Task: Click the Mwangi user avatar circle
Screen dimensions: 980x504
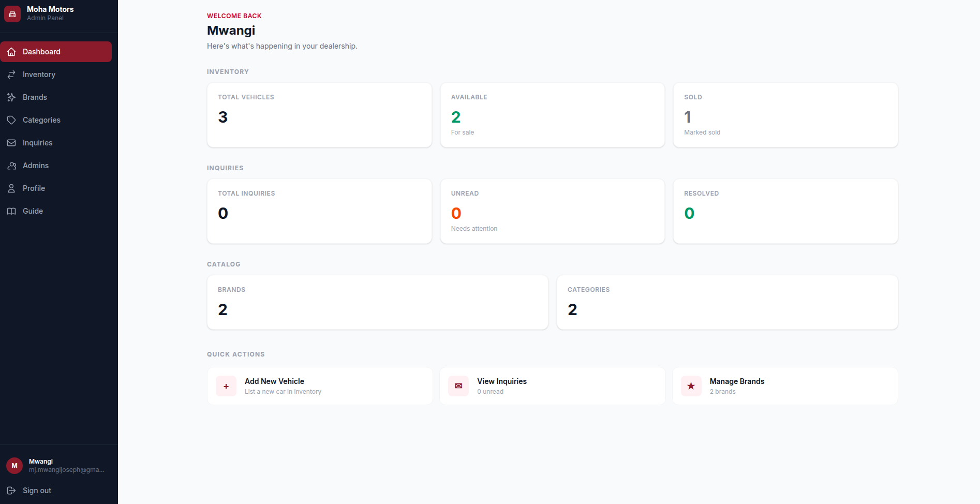Action: point(14,466)
